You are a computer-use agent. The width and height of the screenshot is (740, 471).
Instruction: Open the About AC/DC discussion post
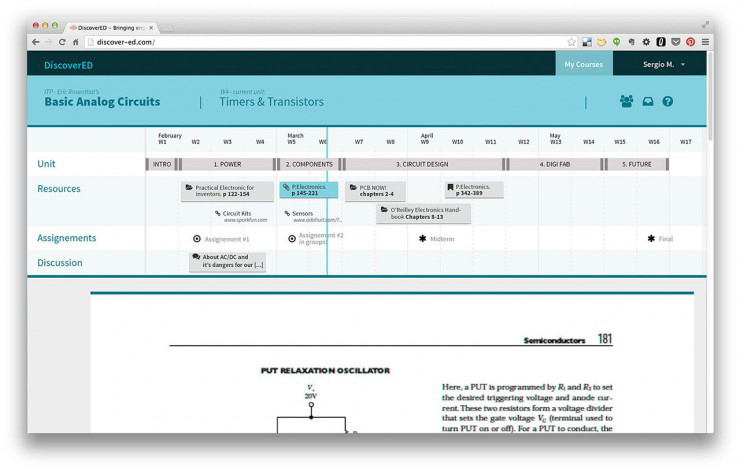(227, 261)
